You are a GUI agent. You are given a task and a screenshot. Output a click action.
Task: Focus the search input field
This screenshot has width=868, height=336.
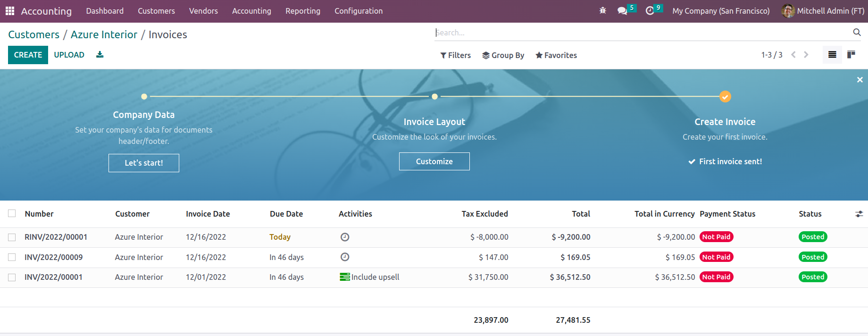click(642, 33)
